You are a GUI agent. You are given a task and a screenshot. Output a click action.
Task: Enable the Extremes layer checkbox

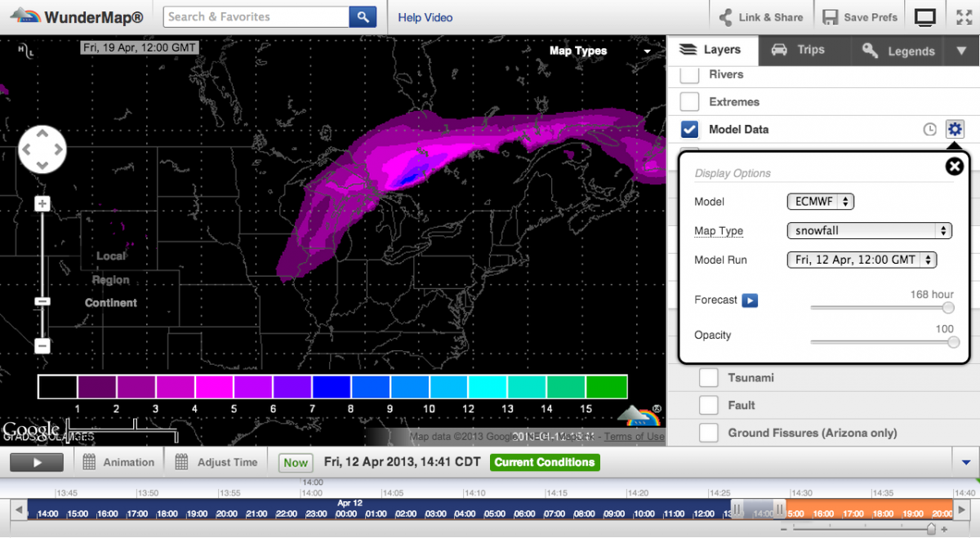click(x=690, y=102)
